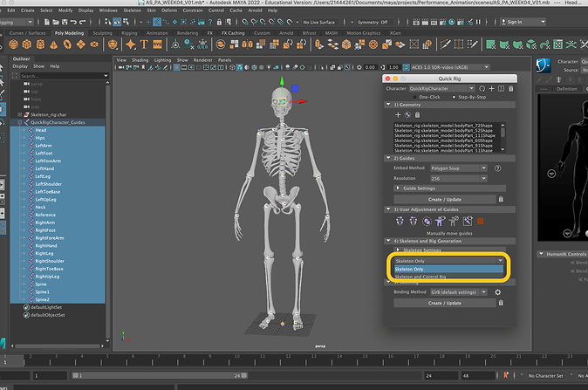Click the Pause render icon in the status line
The image size is (588, 390).
point(478,22)
